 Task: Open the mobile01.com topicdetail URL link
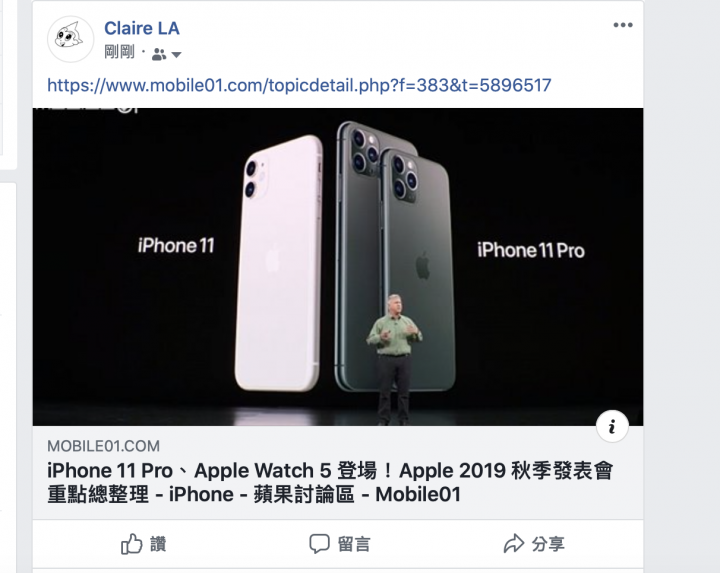[x=299, y=85]
